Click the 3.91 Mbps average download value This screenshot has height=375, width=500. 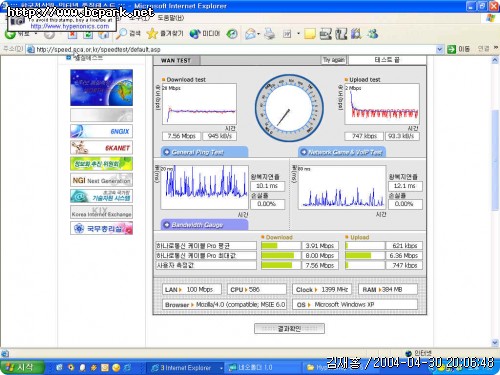[x=320, y=246]
